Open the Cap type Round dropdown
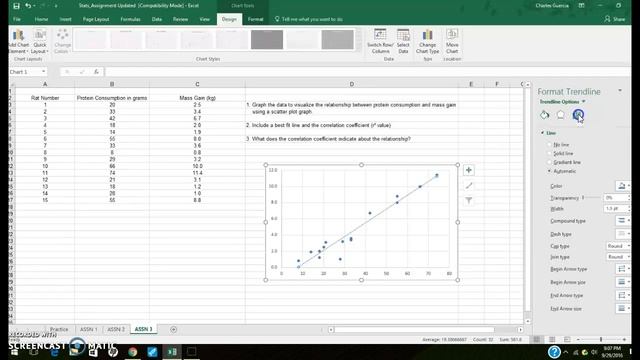The height and width of the screenshot is (360, 640). [618, 246]
